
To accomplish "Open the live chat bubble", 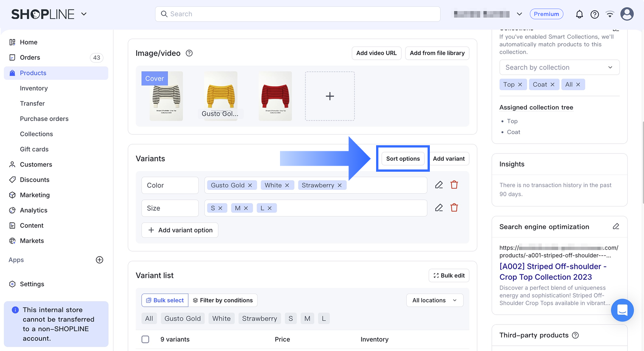I will pos(622,310).
